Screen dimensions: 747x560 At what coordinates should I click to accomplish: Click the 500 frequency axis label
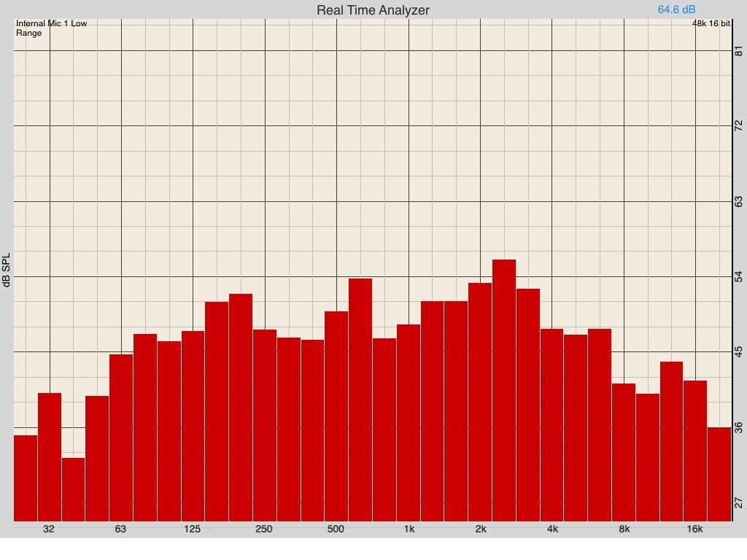336,529
